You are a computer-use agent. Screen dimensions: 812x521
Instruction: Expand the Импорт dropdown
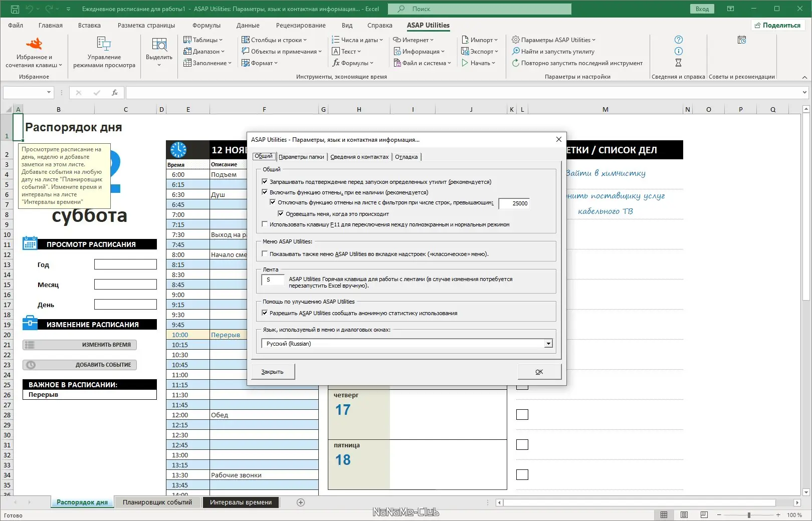[x=479, y=40]
